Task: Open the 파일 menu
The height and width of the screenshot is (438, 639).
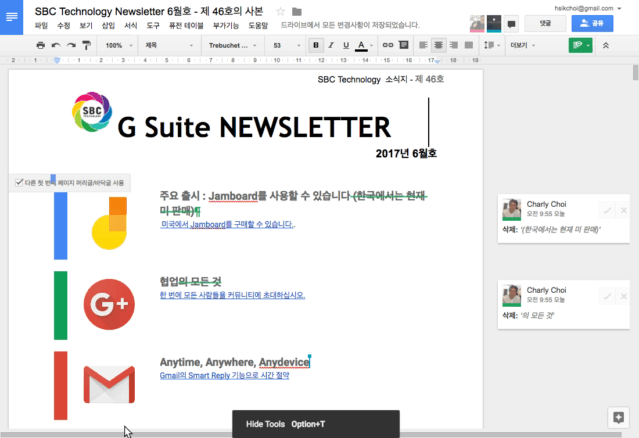Action: coord(41,26)
